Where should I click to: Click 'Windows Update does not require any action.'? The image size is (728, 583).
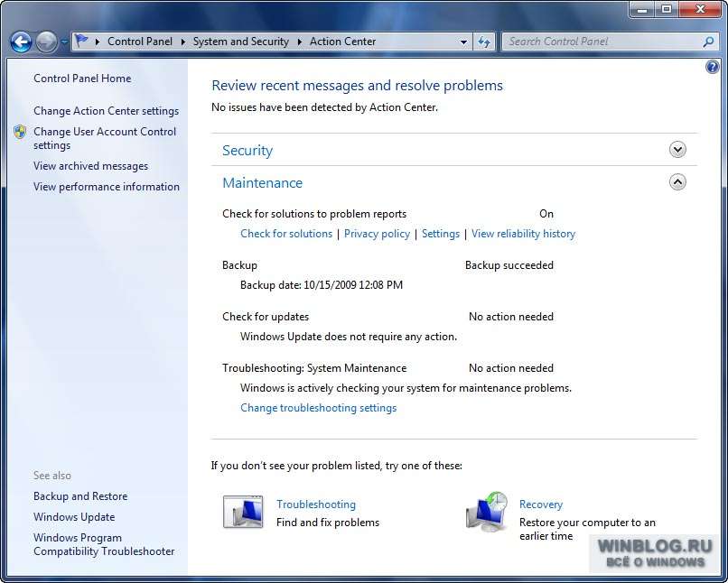[x=349, y=337]
